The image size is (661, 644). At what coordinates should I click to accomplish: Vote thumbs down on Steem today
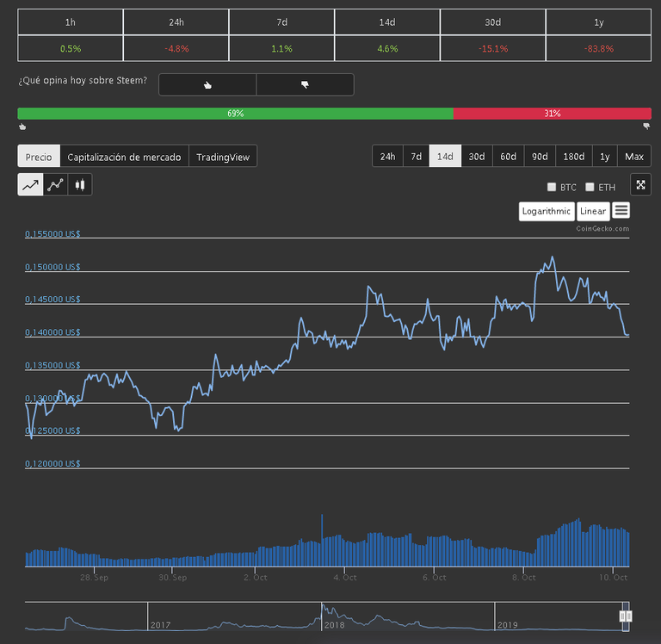point(306,84)
